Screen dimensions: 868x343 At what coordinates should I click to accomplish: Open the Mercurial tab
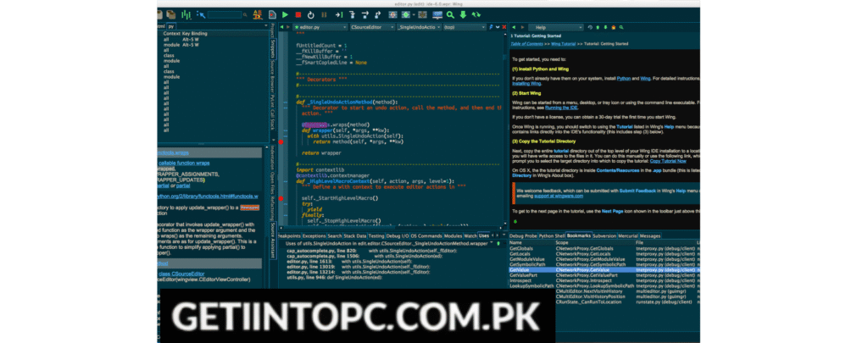click(x=628, y=235)
